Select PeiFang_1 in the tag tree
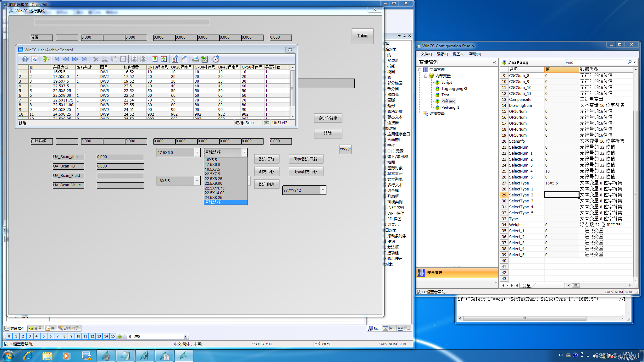Viewport: 644px width, 362px height. point(450,107)
